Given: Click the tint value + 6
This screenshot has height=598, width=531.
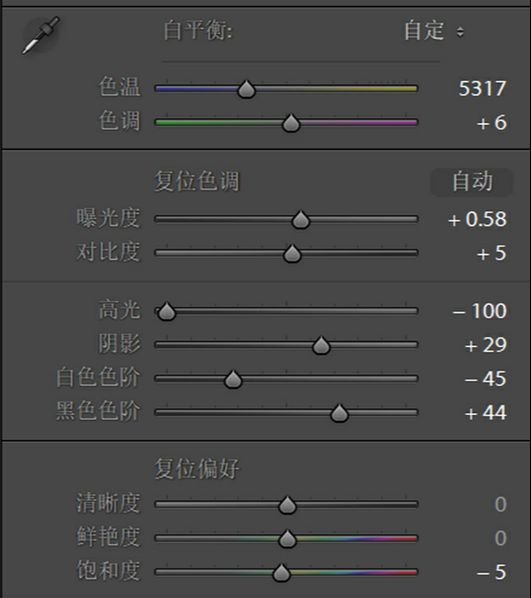Looking at the screenshot, I should click(492, 122).
